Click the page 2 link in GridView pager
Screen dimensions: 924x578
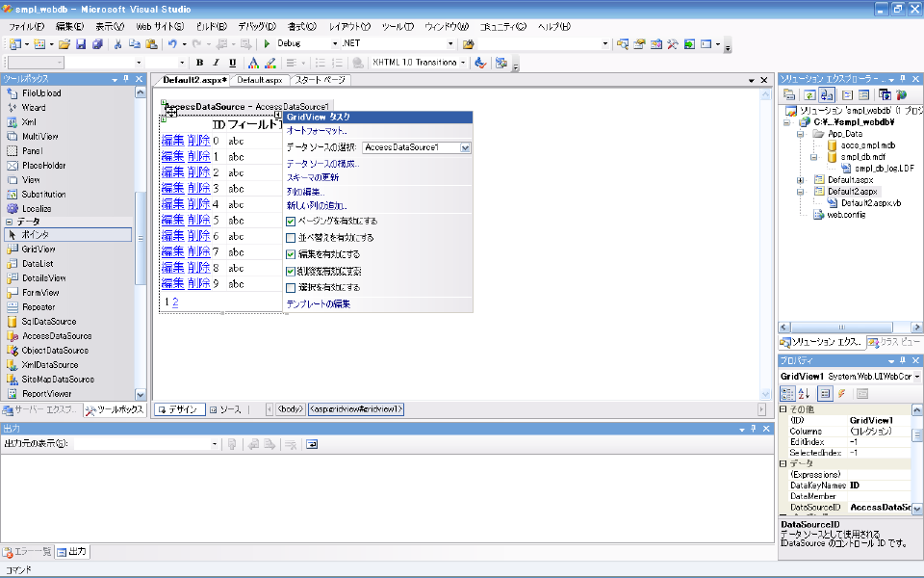coord(175,302)
